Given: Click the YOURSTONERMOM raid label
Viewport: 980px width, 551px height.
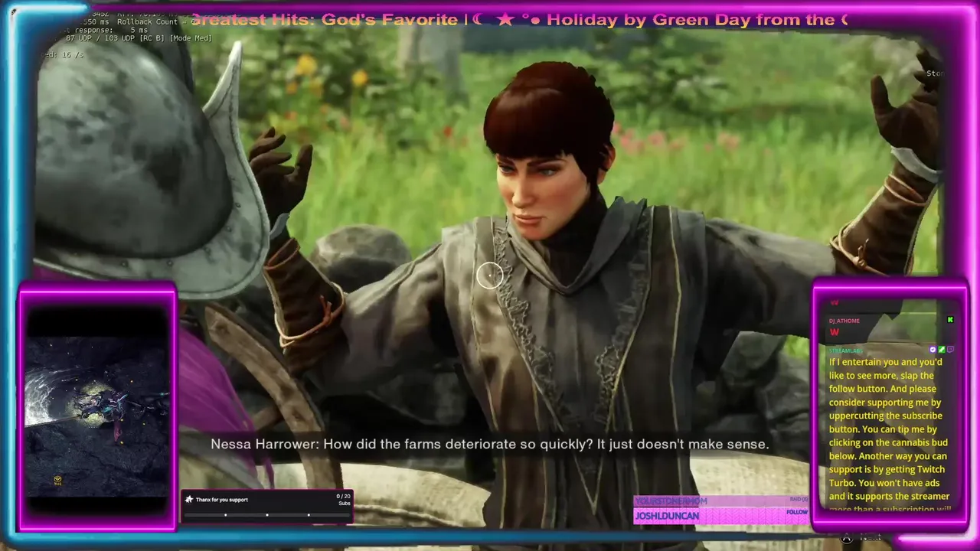Looking at the screenshot, I should point(671,500).
